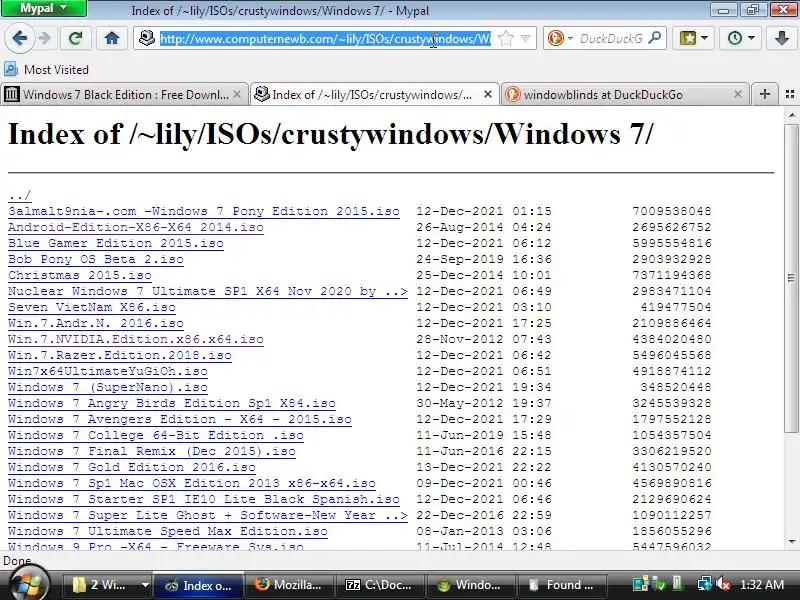800x600 pixels.
Task: Close the Index of crustywindows tab
Action: 488,94
